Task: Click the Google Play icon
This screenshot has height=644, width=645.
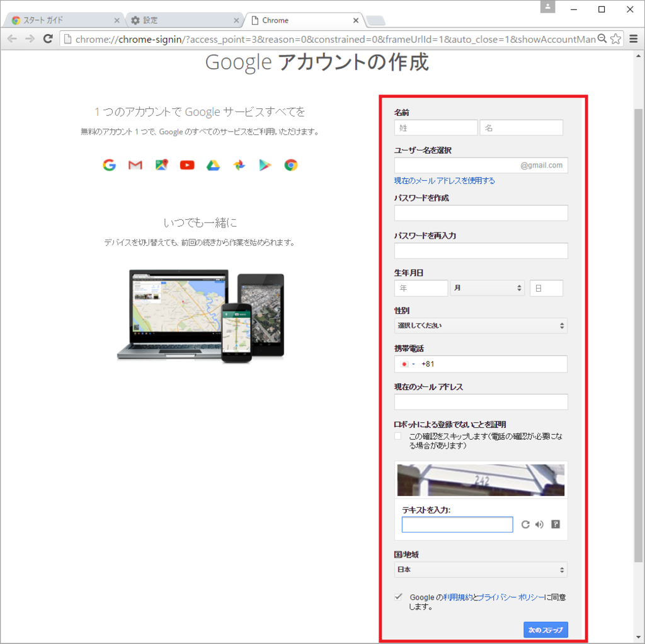Action: click(265, 165)
